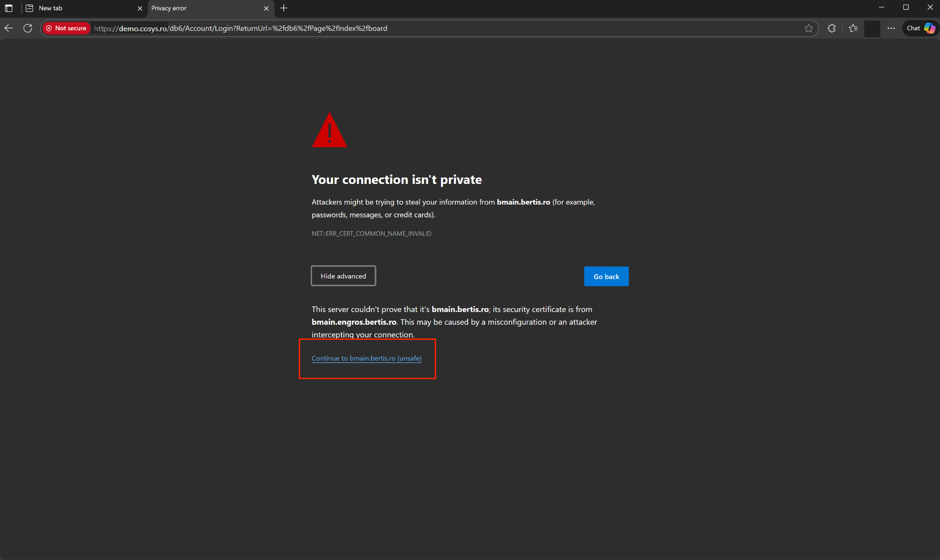
Task: Click the red warning triangle icon
Action: tap(330, 130)
